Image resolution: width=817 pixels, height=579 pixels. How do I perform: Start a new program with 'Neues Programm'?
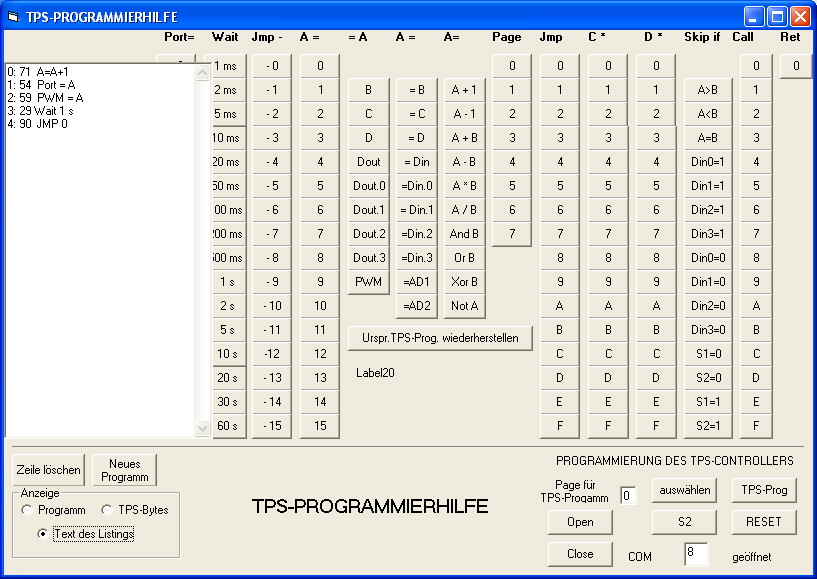point(125,470)
